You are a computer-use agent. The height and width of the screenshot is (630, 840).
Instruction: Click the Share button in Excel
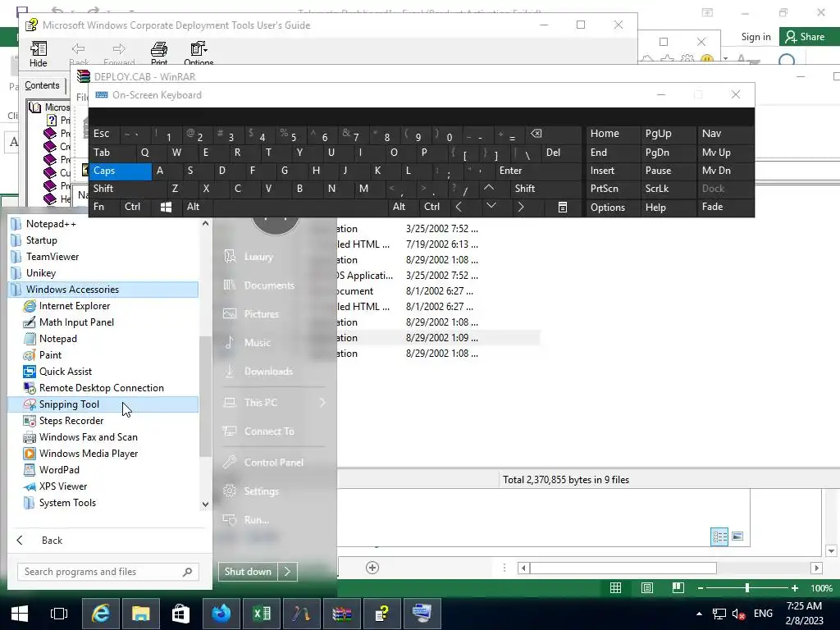[x=809, y=37]
